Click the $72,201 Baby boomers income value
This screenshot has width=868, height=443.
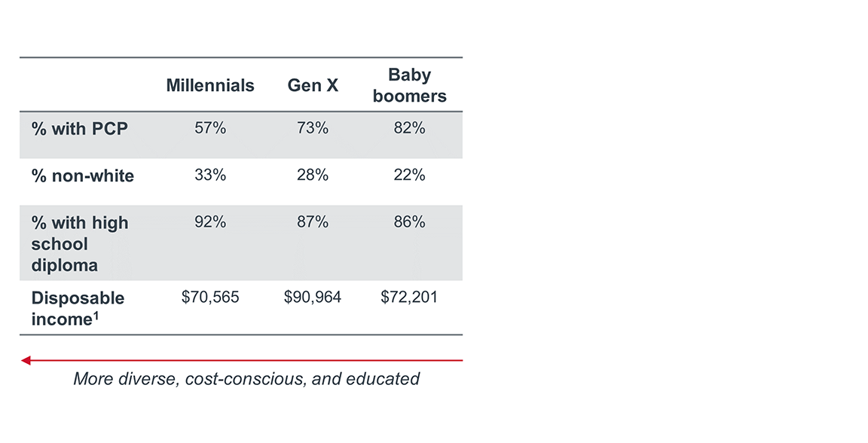click(409, 298)
